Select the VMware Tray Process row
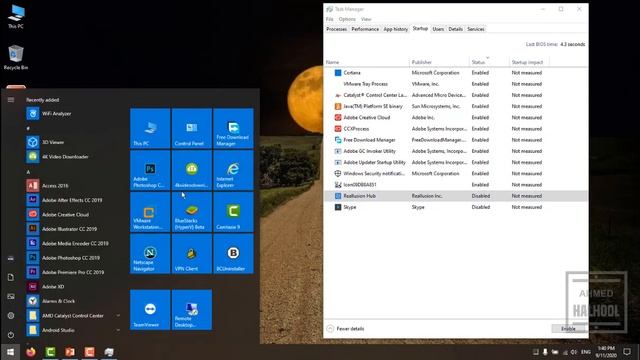The height and width of the screenshot is (360, 640). [x=456, y=84]
